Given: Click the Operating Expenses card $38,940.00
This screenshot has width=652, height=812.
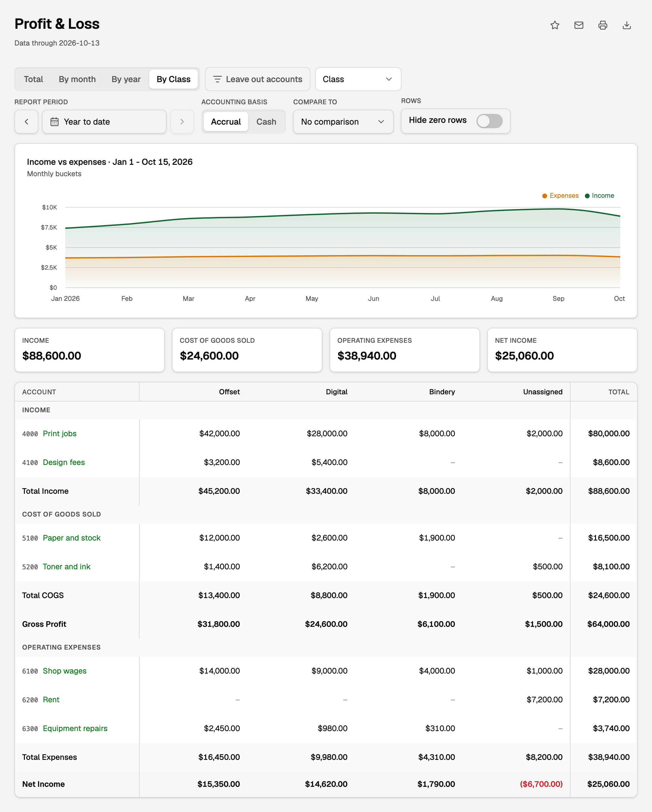Looking at the screenshot, I should click(405, 350).
